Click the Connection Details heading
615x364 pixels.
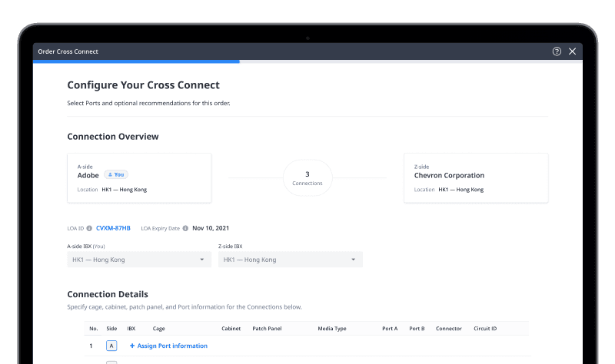point(108,294)
